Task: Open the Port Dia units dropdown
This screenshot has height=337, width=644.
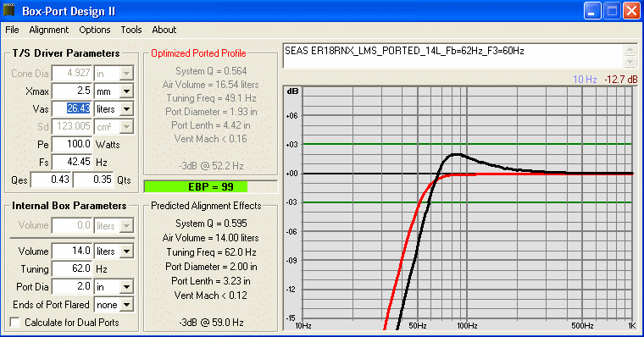Action: point(127,286)
